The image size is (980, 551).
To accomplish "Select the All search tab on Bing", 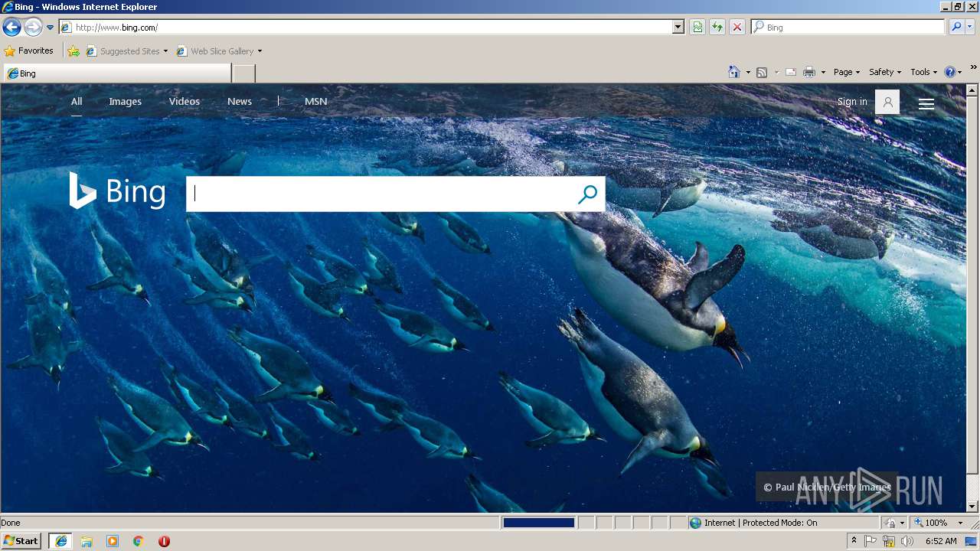I will pyautogui.click(x=77, y=102).
